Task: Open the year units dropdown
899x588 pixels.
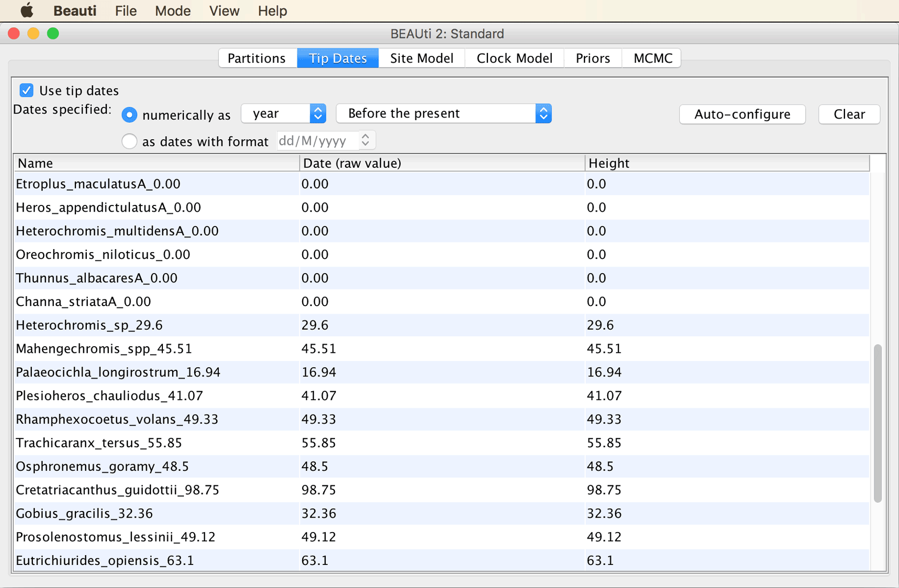Action: click(x=284, y=113)
